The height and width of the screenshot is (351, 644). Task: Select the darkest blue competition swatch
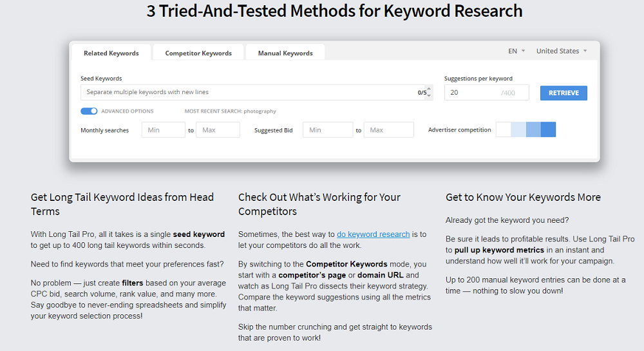548,129
